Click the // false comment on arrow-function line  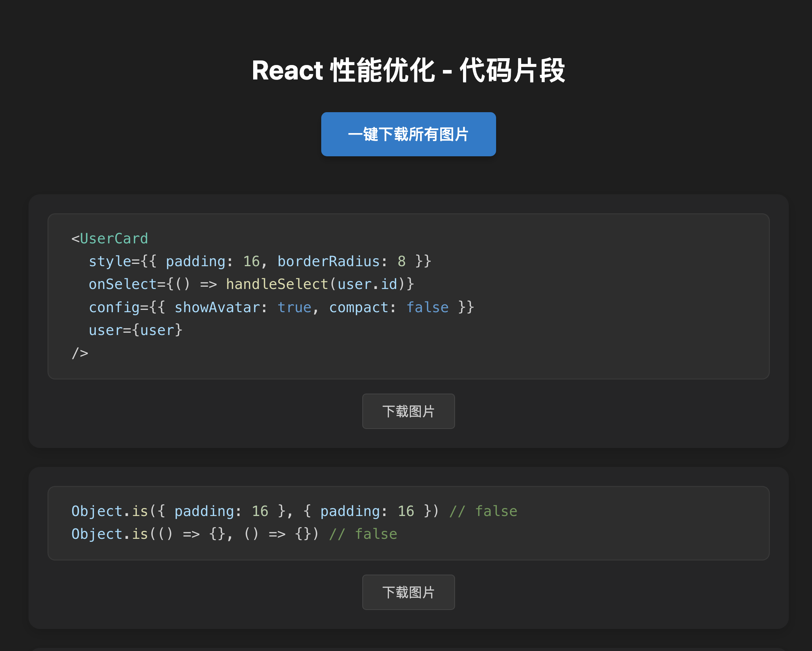(x=363, y=534)
